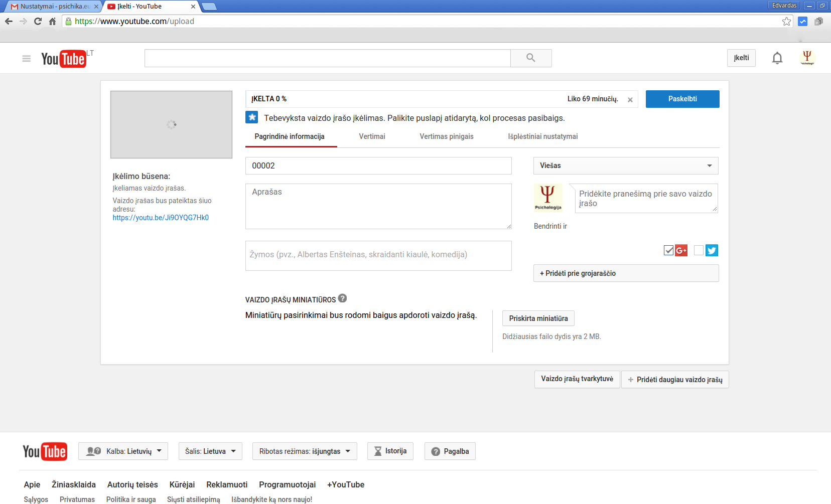Bookmark the page with the star icon
This screenshot has width=831, height=504.
[x=786, y=22]
